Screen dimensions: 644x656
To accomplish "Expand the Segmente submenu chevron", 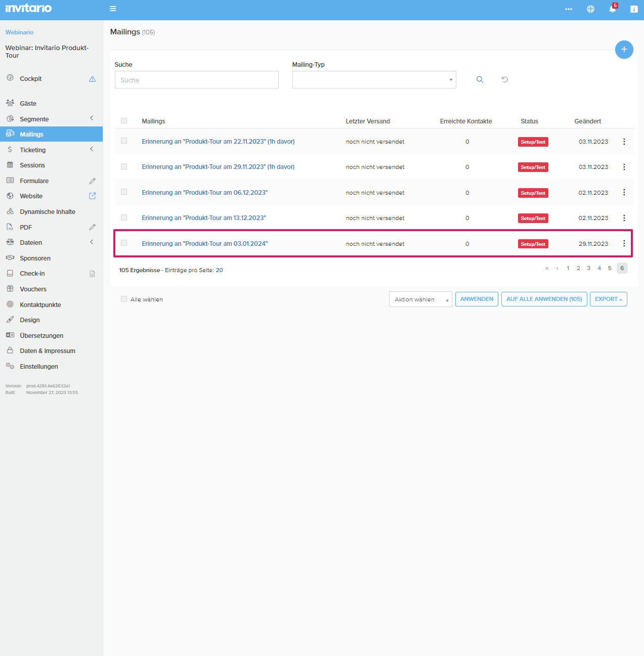I will pyautogui.click(x=92, y=118).
